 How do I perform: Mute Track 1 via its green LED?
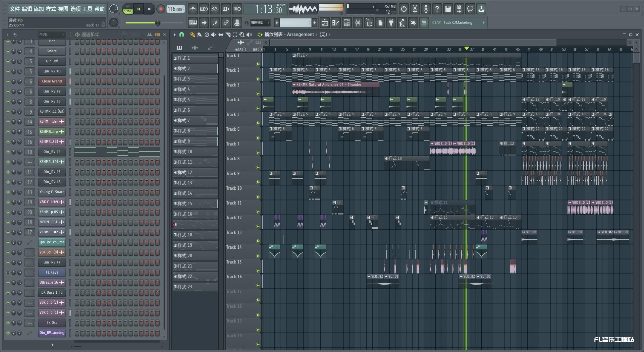pos(258,64)
